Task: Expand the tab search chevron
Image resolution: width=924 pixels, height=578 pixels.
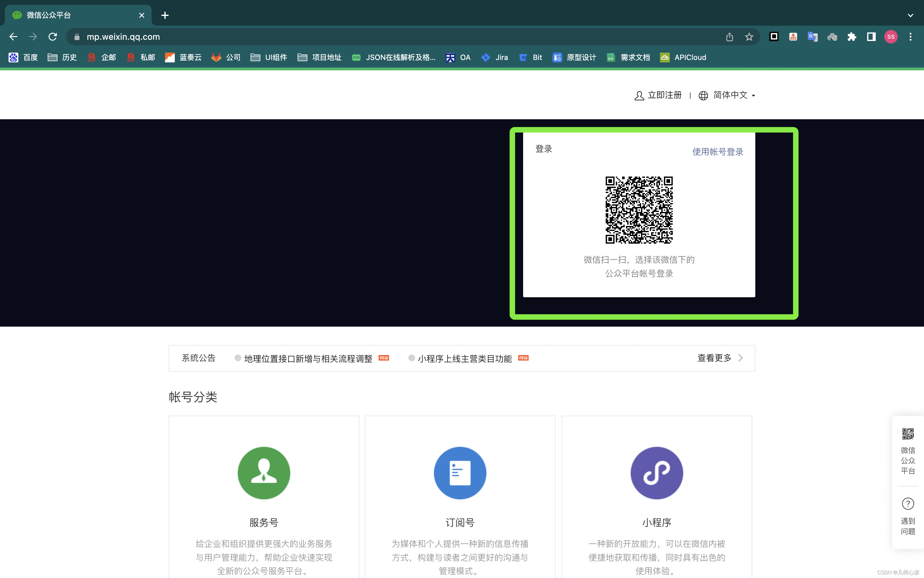Action: point(911,15)
